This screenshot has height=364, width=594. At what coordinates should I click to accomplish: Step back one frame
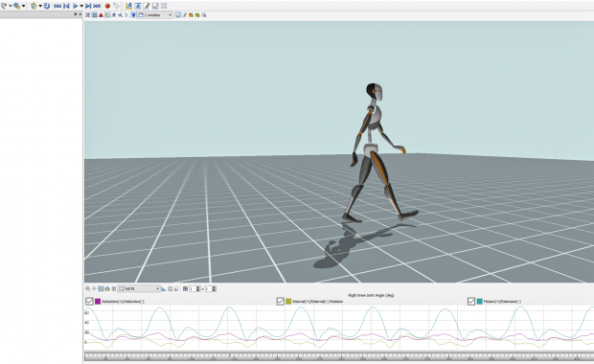pos(66,6)
